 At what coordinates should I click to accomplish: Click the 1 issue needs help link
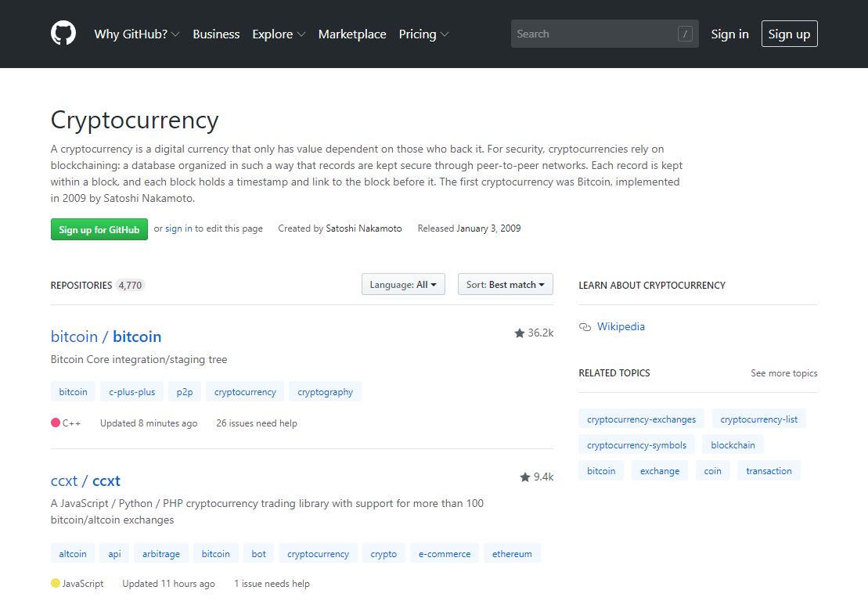tap(272, 584)
